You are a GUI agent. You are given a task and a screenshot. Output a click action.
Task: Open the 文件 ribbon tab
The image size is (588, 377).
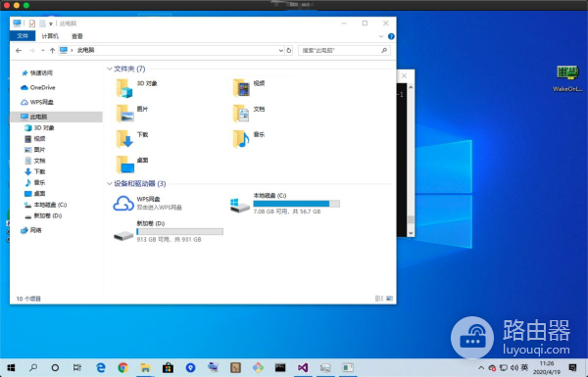(x=23, y=36)
